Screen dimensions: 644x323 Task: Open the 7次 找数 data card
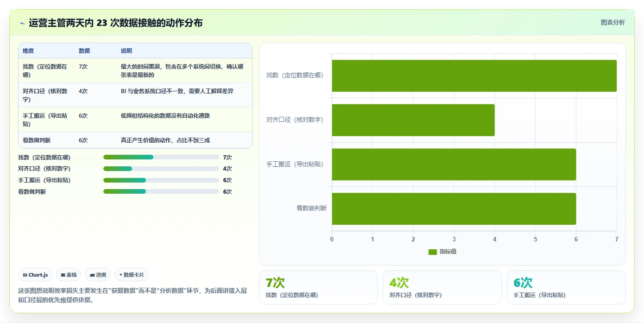coord(318,287)
